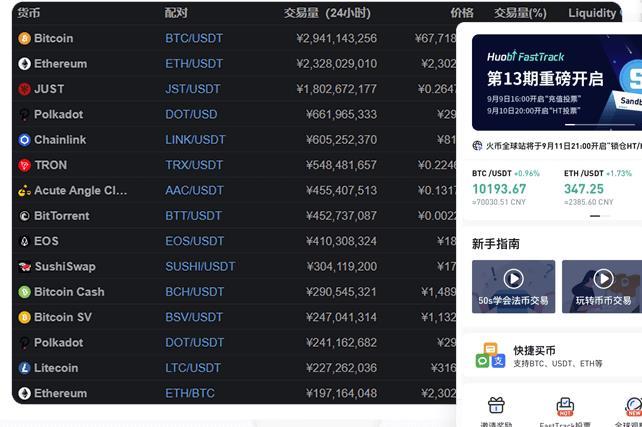Open the BTC/USDT 10193.67 ticker card
The height and width of the screenshot is (427, 642).
pos(506,188)
